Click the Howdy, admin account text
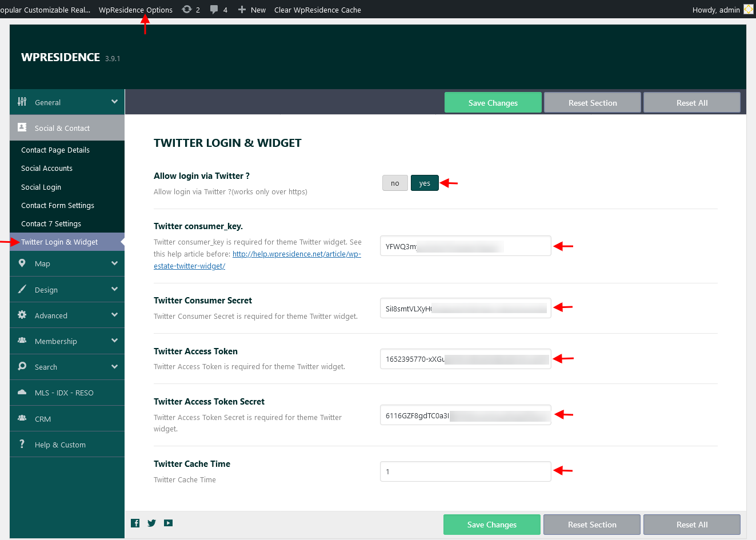 (x=716, y=10)
